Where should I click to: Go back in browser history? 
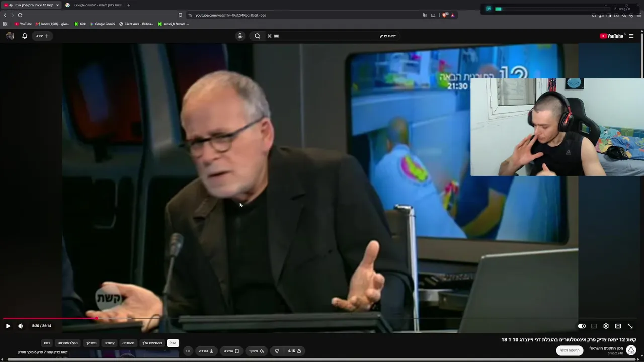click(5, 15)
